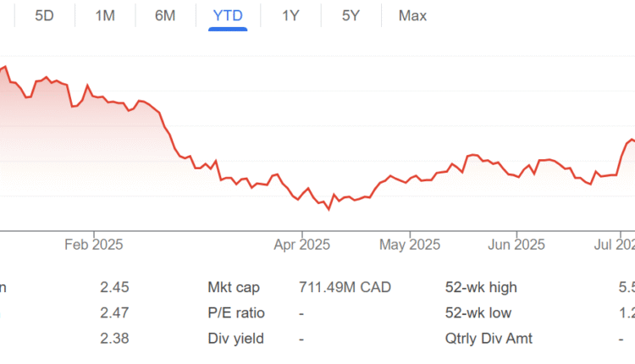
Task: Select the 1M range tab
Action: pos(105,15)
